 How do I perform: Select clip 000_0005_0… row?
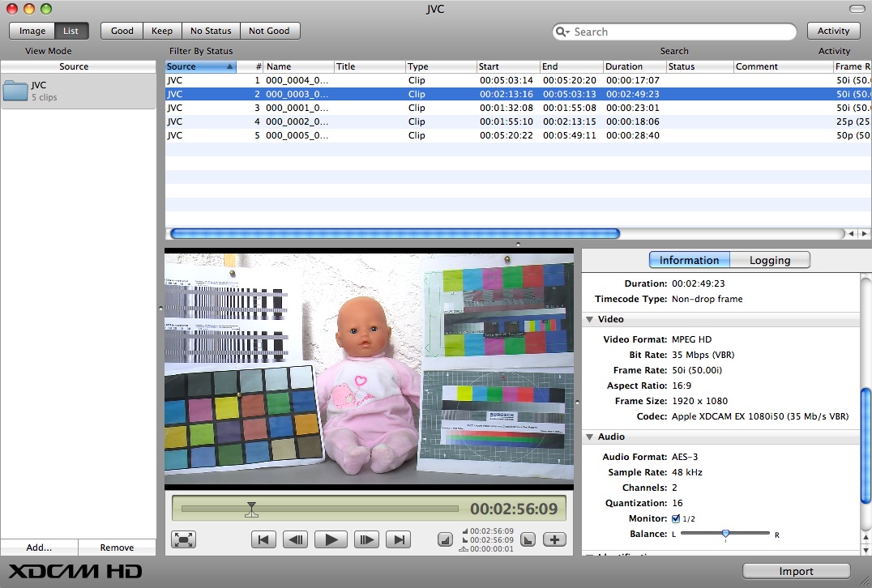coord(519,135)
